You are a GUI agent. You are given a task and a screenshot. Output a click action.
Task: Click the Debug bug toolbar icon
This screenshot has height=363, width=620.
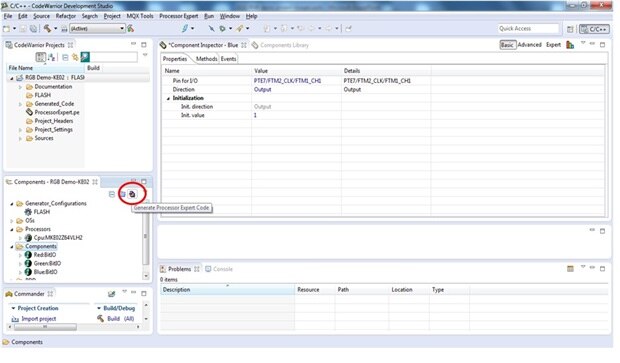222,28
